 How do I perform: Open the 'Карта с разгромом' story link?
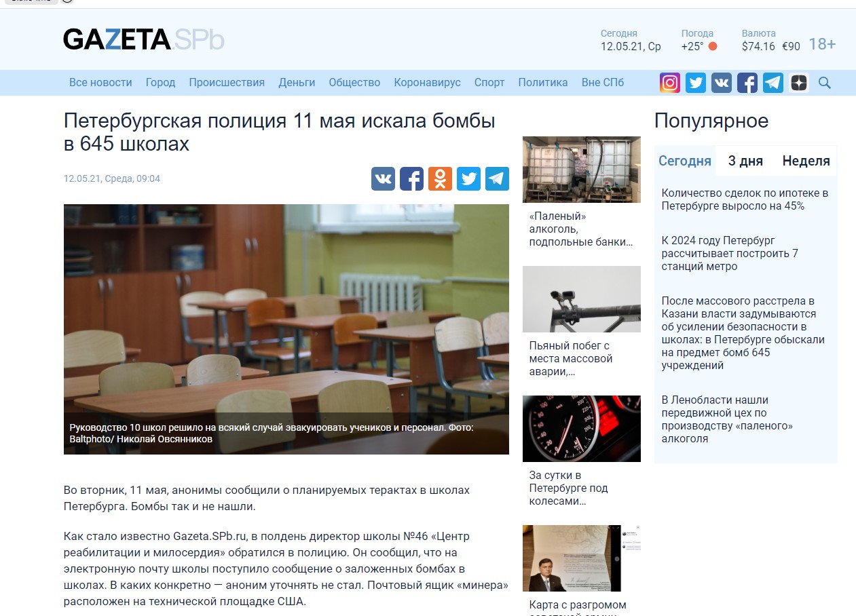578,605
